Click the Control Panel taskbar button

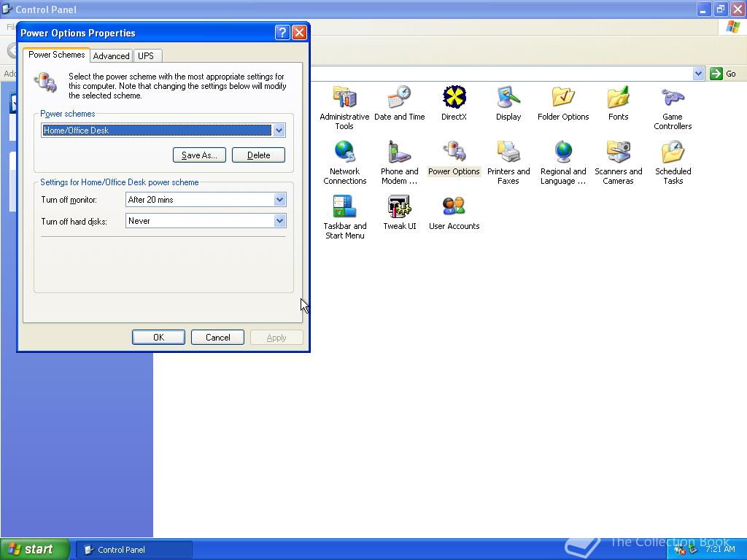pyautogui.click(x=134, y=550)
